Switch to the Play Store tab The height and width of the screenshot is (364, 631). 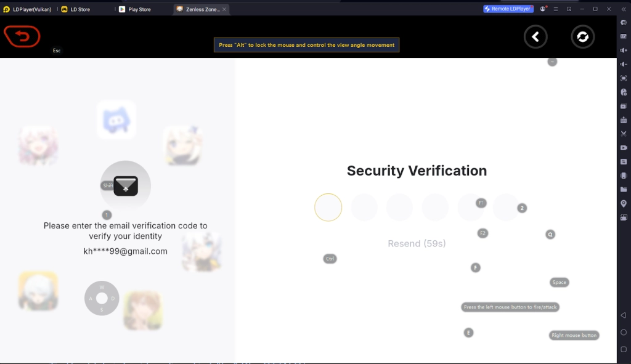coord(135,9)
